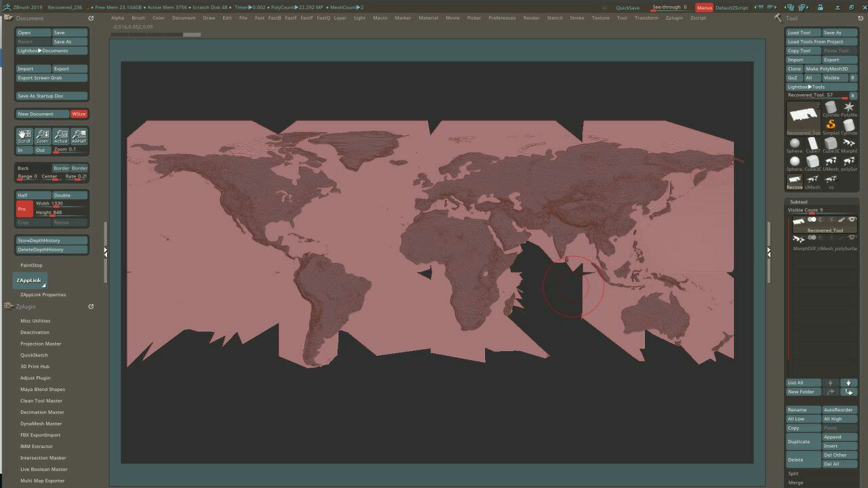
Task: Open the Preferences menu
Action: click(502, 18)
